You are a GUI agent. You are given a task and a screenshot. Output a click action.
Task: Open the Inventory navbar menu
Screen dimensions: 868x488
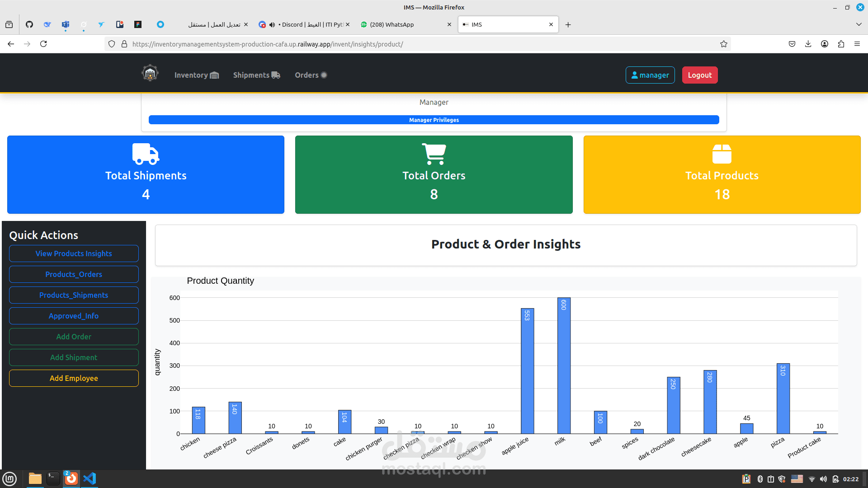tap(196, 75)
